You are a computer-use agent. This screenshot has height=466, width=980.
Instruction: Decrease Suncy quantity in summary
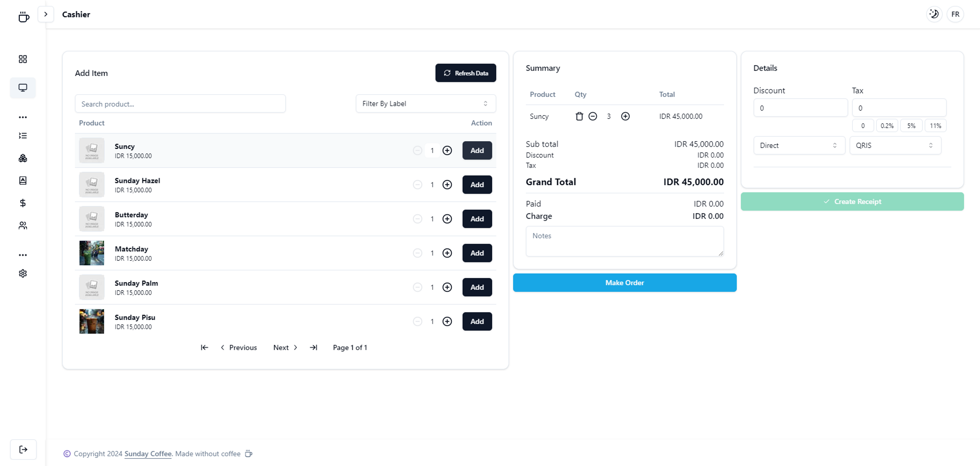(592, 116)
